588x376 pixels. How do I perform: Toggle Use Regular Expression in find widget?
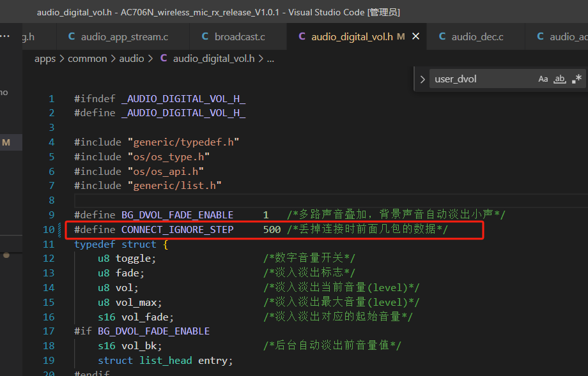(x=576, y=79)
